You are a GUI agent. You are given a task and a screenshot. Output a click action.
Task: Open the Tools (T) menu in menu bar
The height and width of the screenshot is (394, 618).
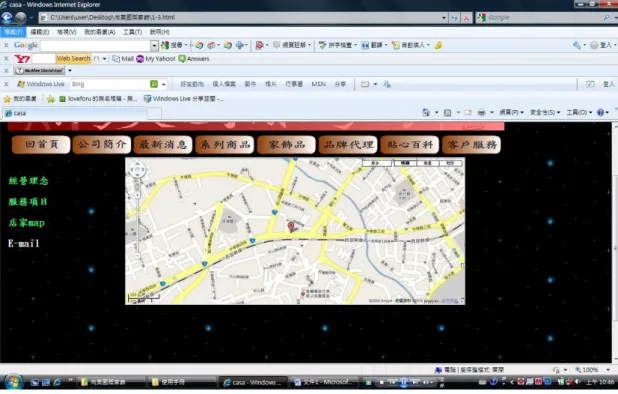click(132, 32)
